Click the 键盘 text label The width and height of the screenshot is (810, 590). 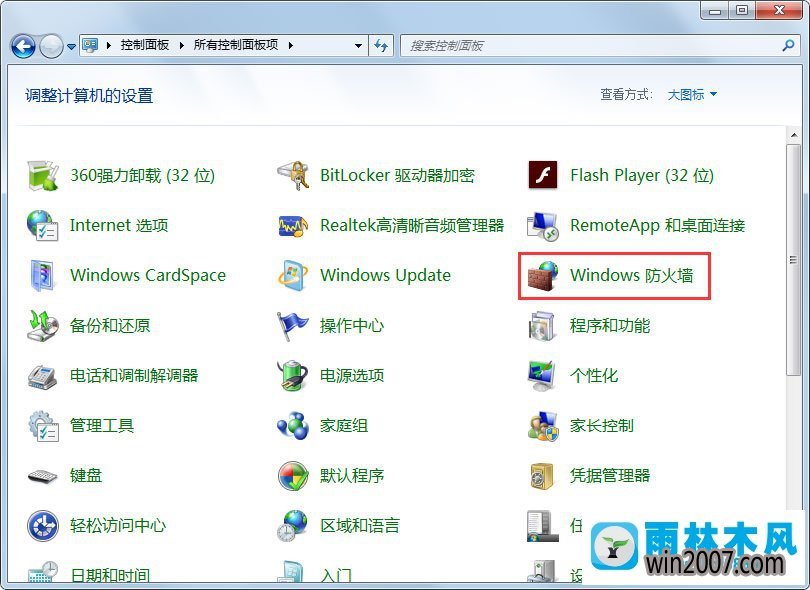coord(86,476)
